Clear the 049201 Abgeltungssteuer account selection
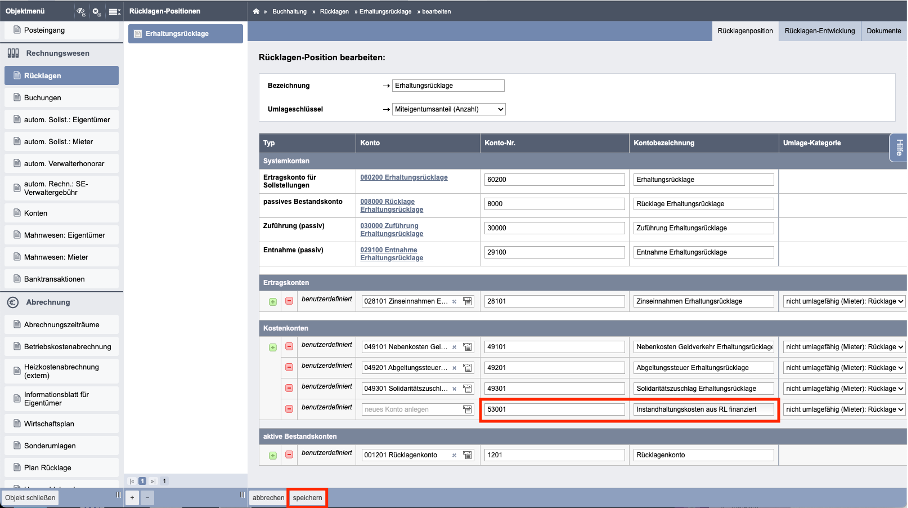The height and width of the screenshot is (508, 908). pyautogui.click(x=454, y=368)
